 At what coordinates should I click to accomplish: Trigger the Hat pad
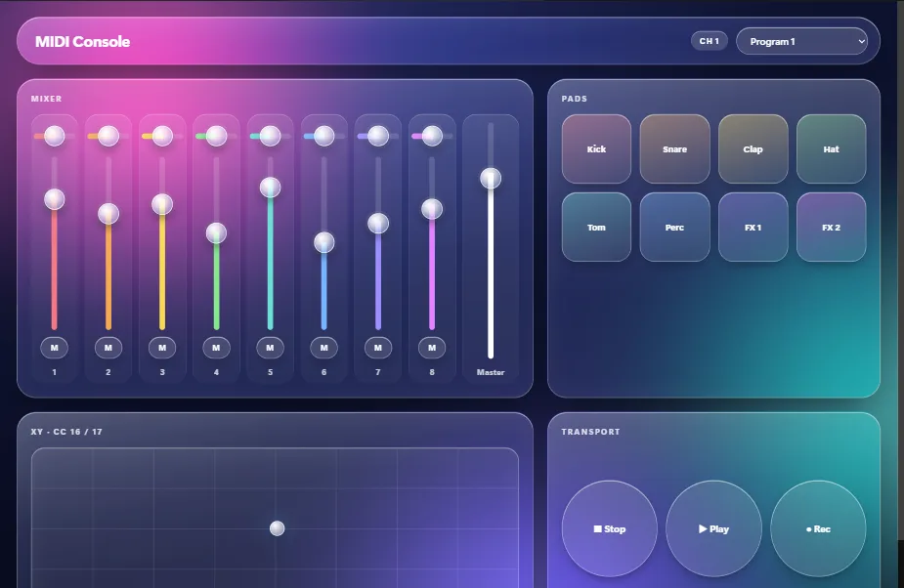tap(831, 148)
